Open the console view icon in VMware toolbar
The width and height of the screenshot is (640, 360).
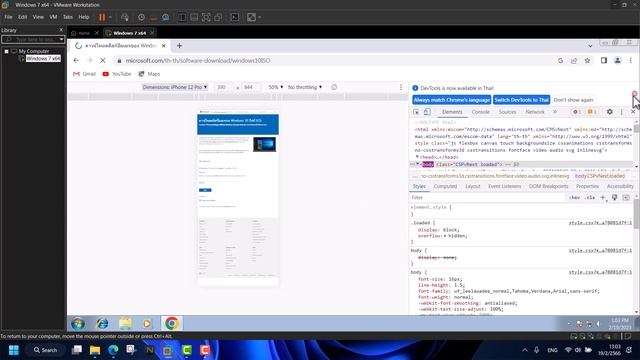(x=235, y=17)
